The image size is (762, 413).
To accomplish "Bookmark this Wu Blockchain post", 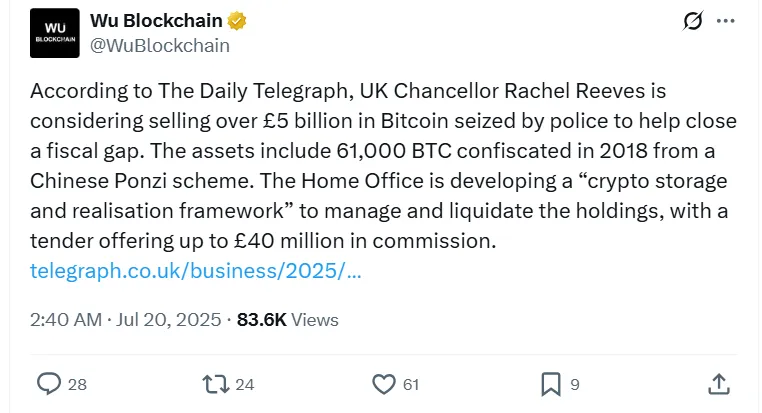I will pos(550,383).
